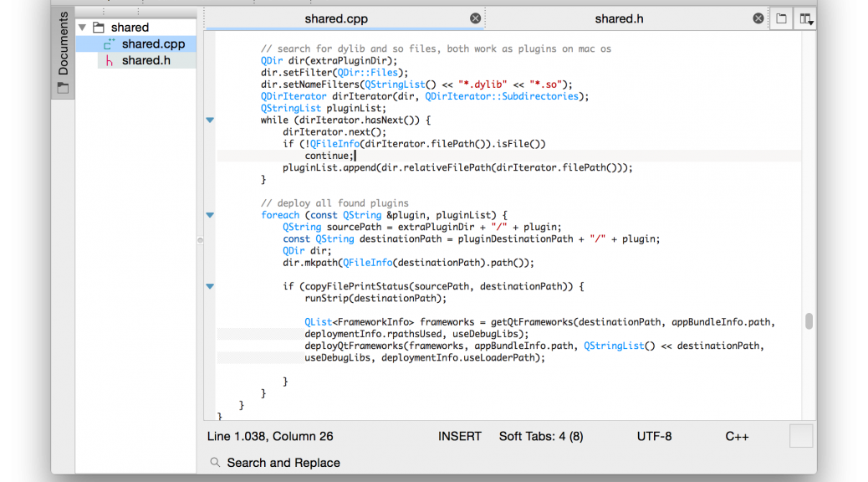
Task: Fold the foreach loop code block
Action: [210, 215]
